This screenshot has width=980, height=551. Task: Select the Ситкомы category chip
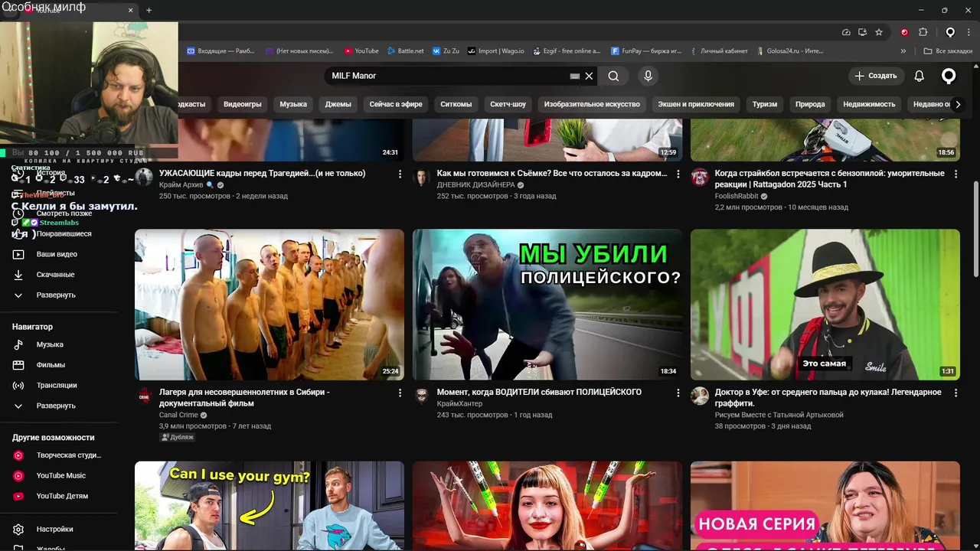coord(456,104)
